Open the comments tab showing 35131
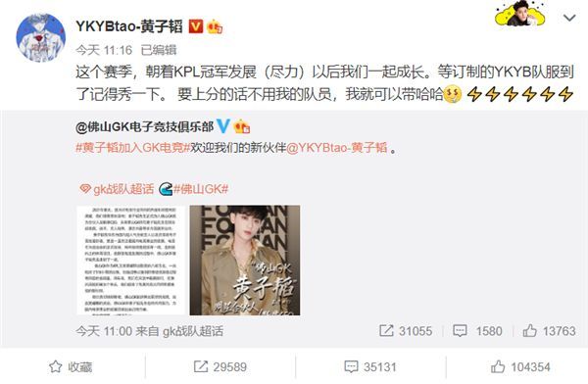 (370, 366)
